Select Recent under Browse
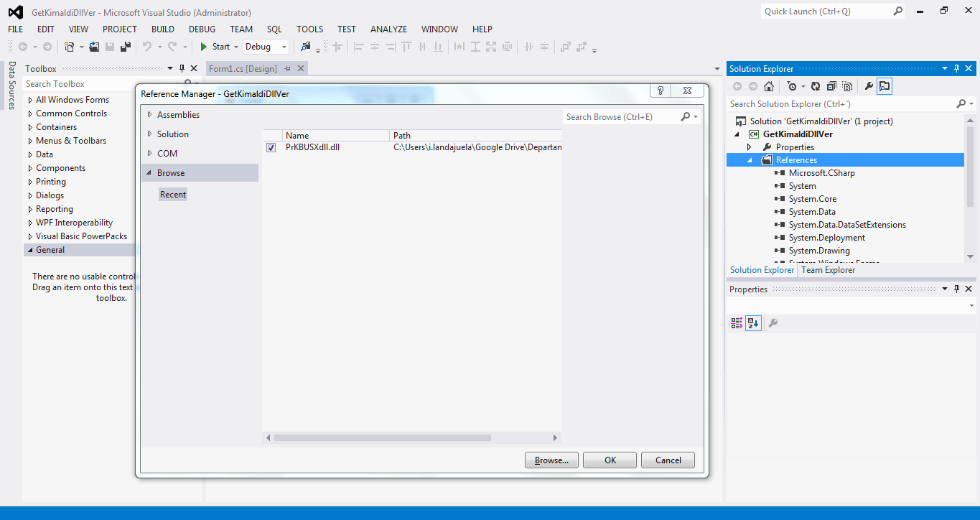Image resolution: width=980 pixels, height=520 pixels. [x=173, y=195]
